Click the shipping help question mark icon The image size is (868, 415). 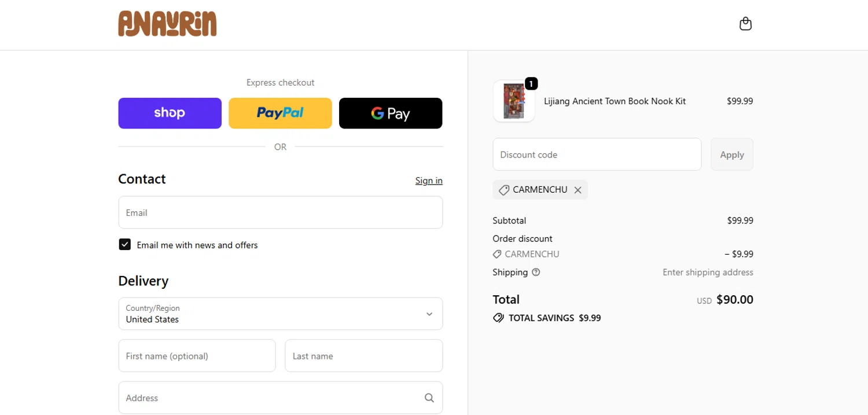point(536,272)
